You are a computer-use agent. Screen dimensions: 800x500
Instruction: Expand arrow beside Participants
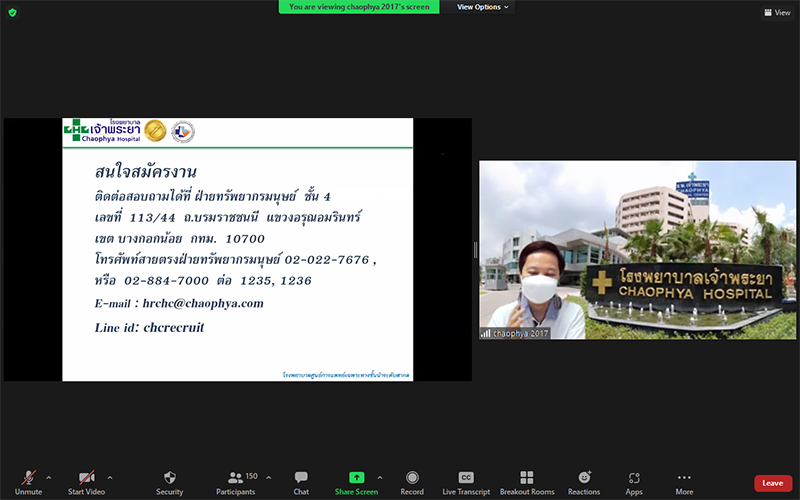(269, 478)
